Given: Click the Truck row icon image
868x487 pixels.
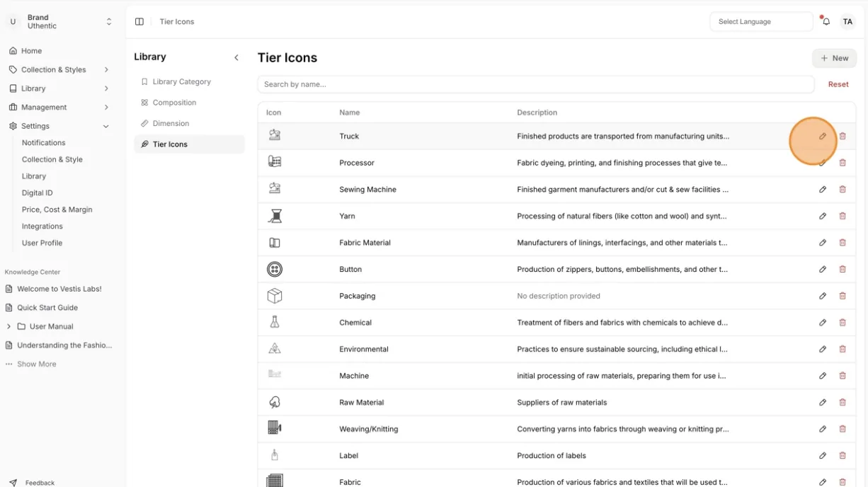Looking at the screenshot, I should click(275, 135).
